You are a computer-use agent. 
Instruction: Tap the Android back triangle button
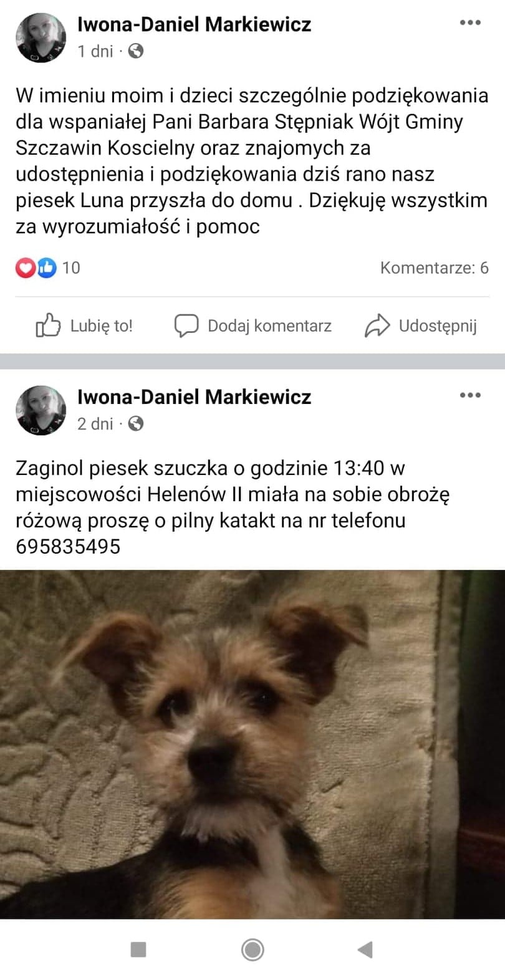tap(365, 950)
